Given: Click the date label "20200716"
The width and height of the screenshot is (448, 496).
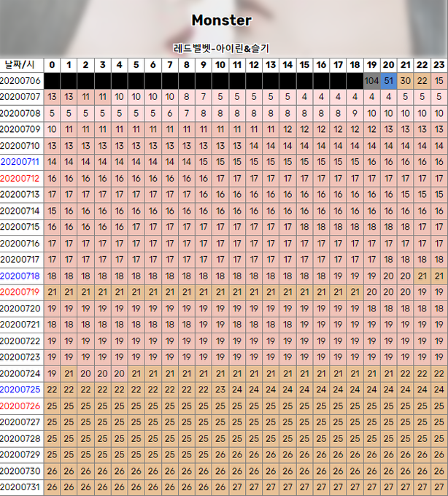Looking at the screenshot, I should [x=20, y=243].
